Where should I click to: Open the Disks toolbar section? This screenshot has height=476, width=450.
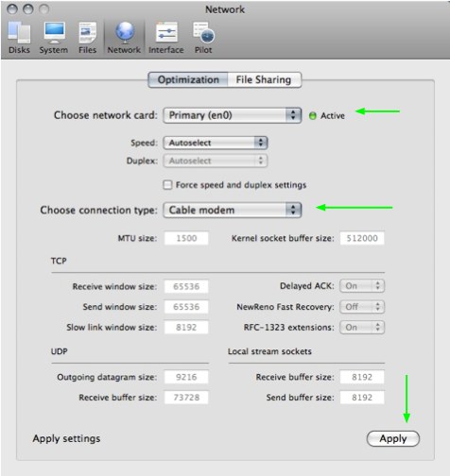pyautogui.click(x=19, y=38)
